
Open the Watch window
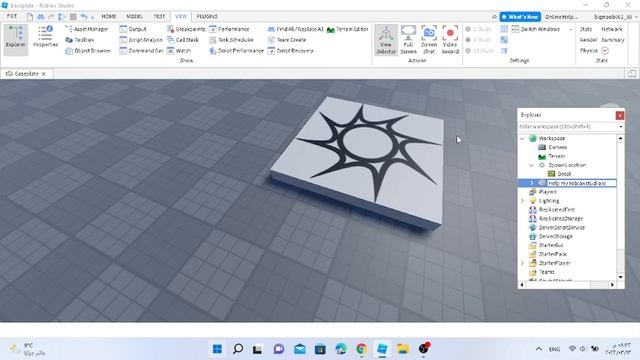179,51
